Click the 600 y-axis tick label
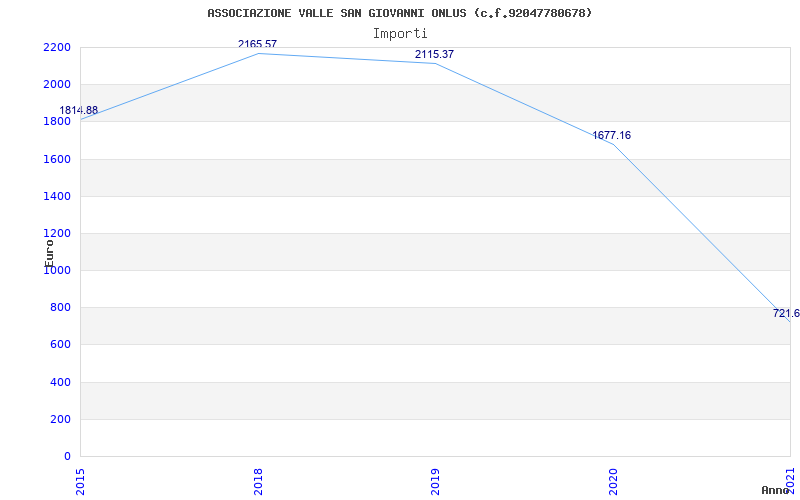Screen dimensions: 800x500 [61, 345]
